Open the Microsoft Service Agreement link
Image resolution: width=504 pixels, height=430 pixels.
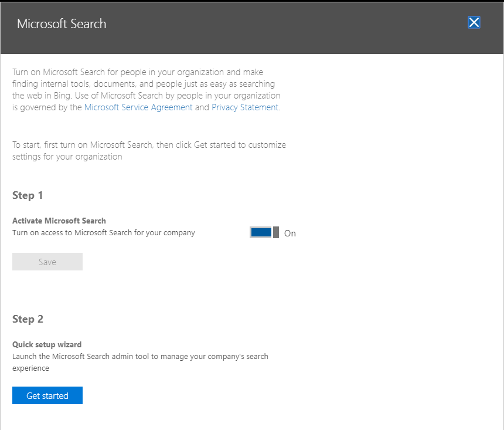138,107
